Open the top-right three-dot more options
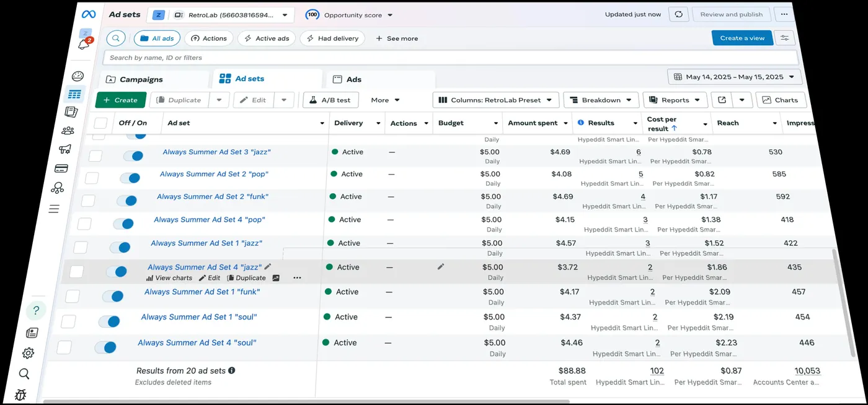 click(784, 14)
